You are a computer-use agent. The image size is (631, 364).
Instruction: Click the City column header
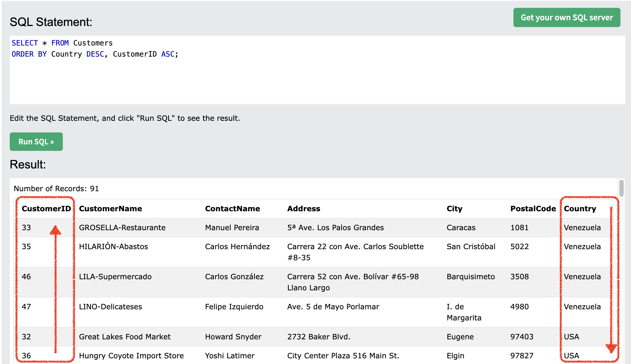(454, 209)
